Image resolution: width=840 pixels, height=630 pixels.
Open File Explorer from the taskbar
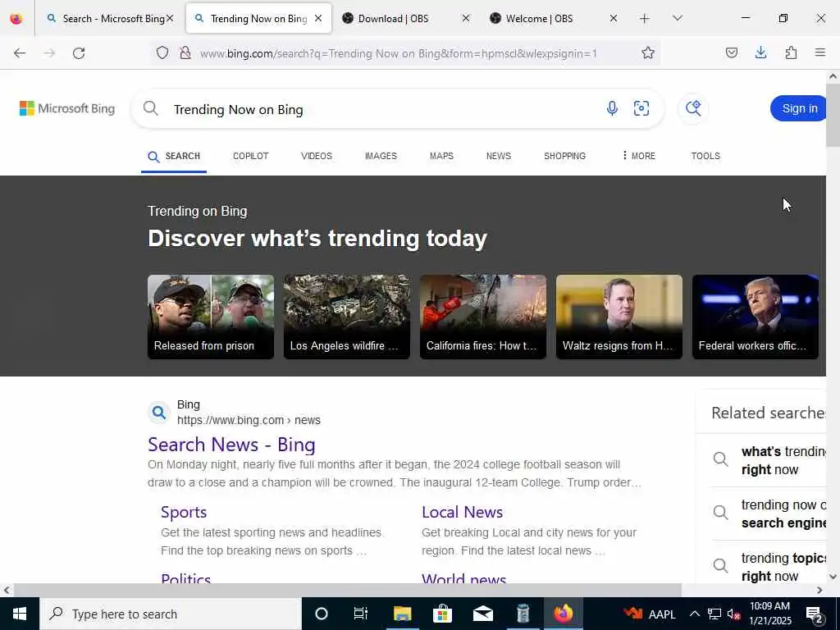(402, 614)
